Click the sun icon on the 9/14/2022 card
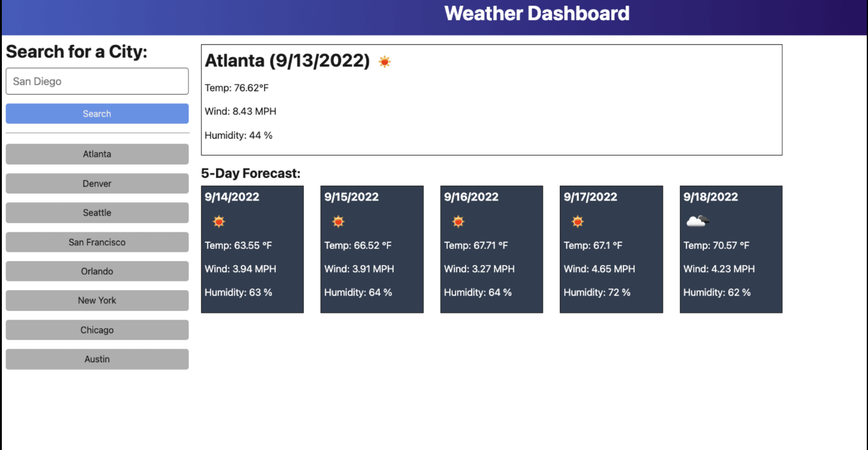 tap(218, 221)
